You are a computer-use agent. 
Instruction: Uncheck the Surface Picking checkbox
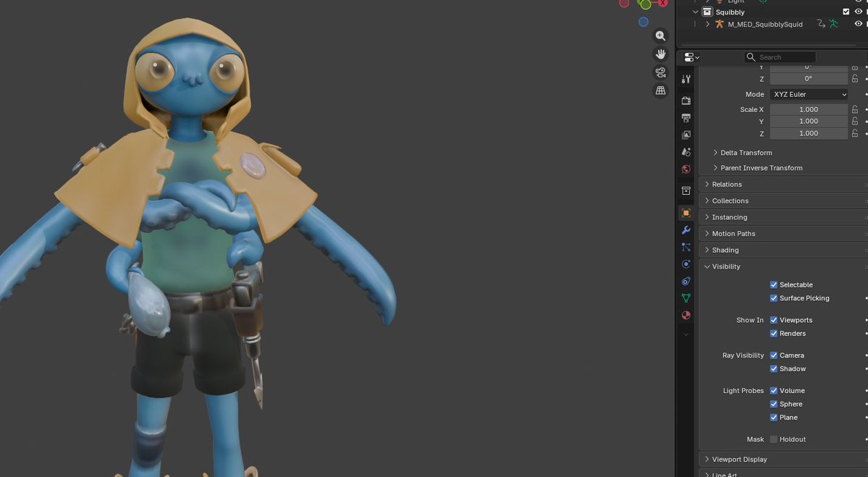(x=773, y=298)
